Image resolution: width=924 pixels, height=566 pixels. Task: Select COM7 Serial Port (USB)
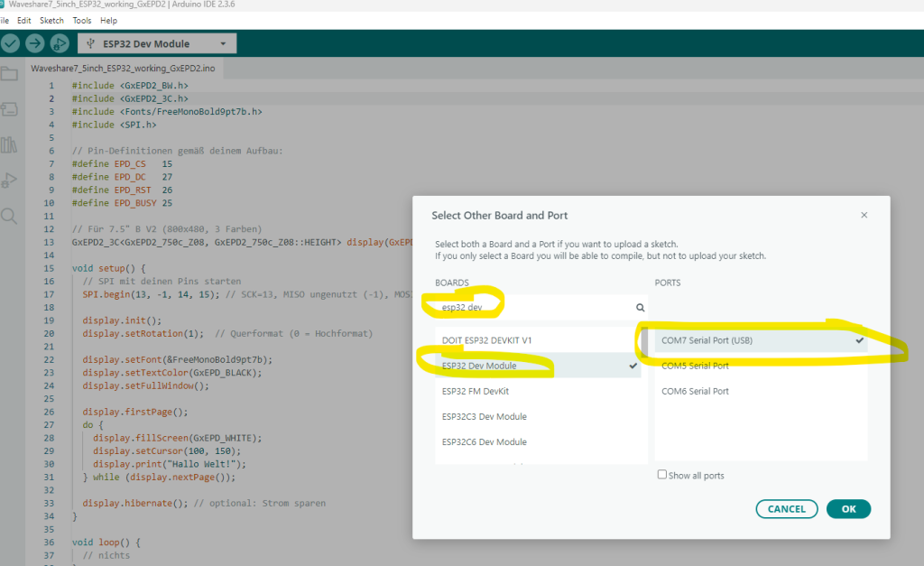pyautogui.click(x=761, y=340)
